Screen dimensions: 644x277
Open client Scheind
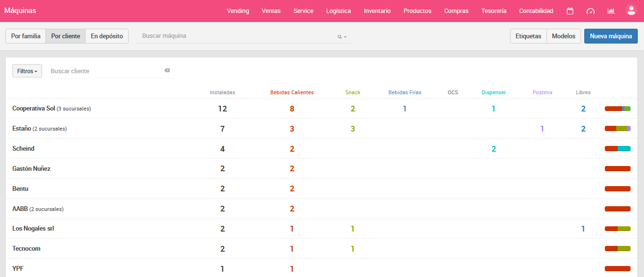tap(23, 149)
